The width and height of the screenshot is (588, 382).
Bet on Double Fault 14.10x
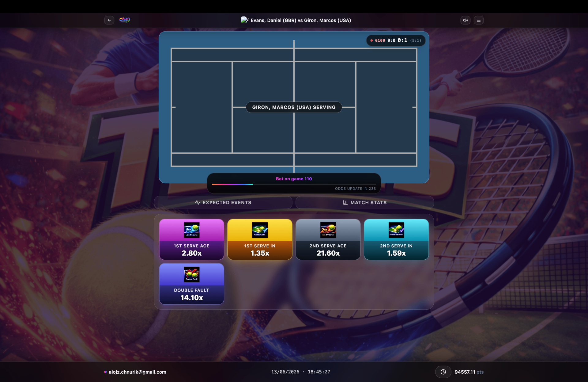click(x=192, y=284)
